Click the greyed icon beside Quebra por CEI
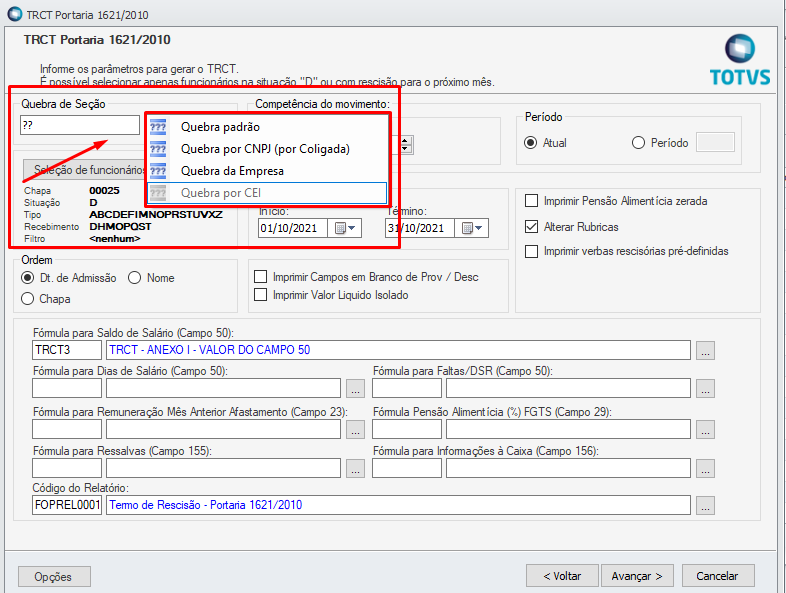 click(x=158, y=193)
